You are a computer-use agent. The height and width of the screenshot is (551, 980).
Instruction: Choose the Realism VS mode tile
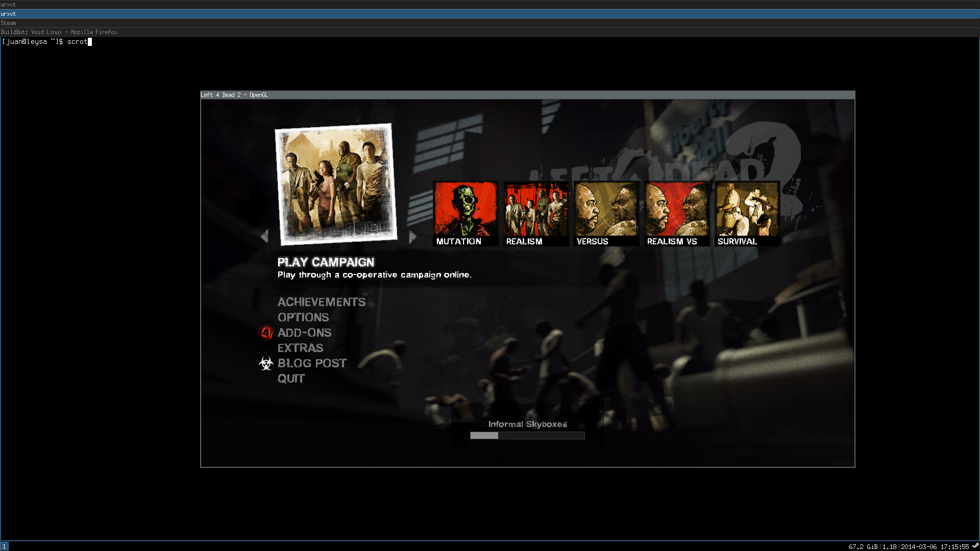pyautogui.click(x=676, y=213)
